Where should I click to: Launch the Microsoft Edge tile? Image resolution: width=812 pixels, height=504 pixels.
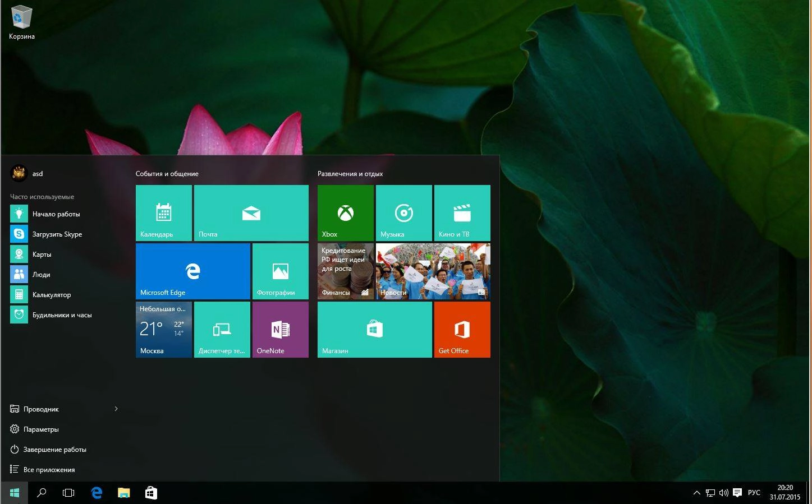point(193,271)
